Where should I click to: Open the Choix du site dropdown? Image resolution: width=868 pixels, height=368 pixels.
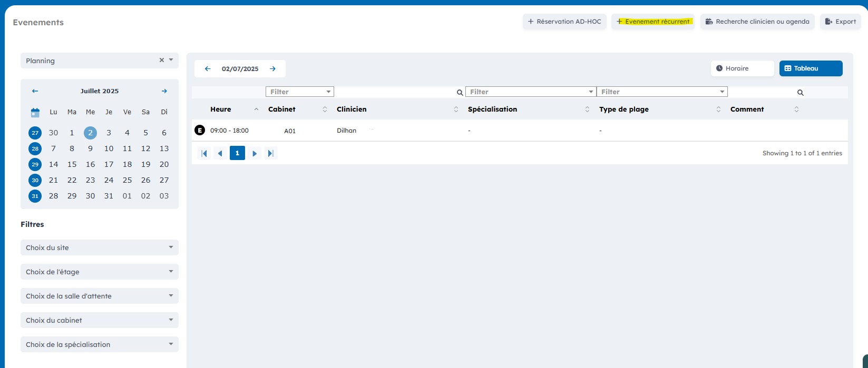click(x=100, y=247)
